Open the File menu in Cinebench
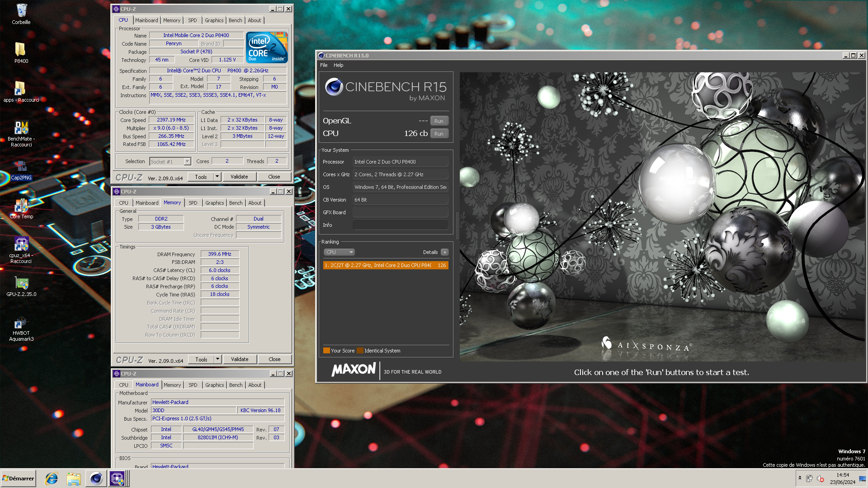This screenshot has width=868, height=488. 324,65
